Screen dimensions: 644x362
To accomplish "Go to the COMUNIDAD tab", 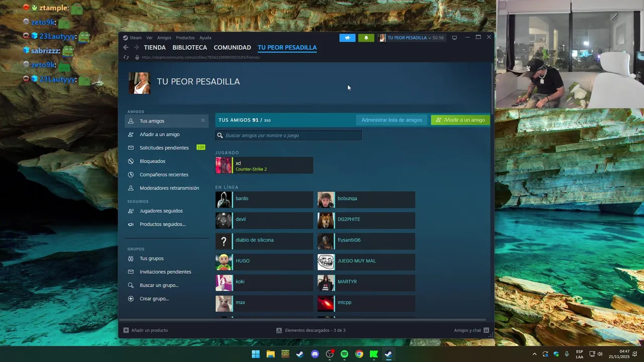I will point(232,48).
